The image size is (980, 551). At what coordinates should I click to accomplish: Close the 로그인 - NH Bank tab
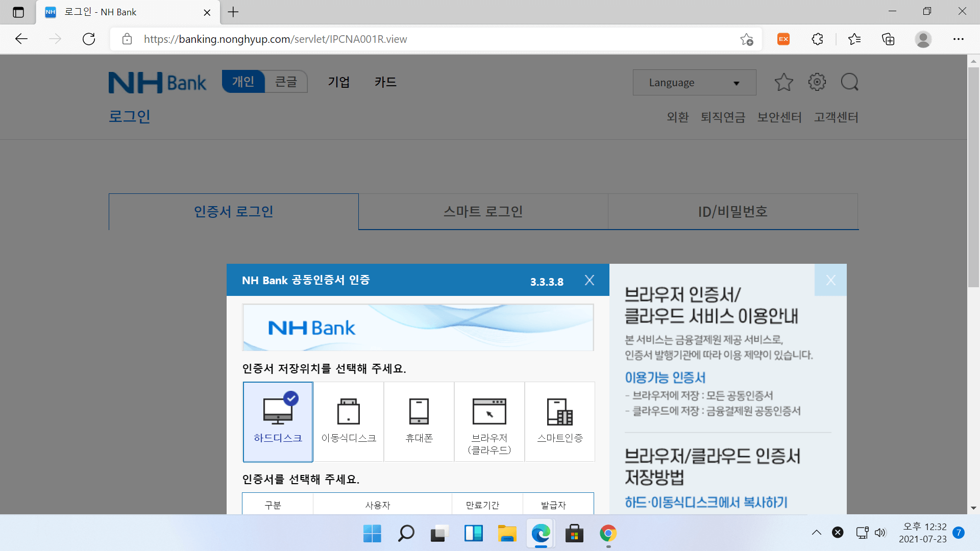(x=207, y=12)
